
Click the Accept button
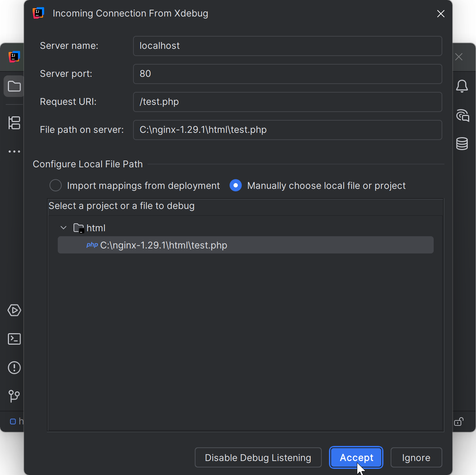pyautogui.click(x=356, y=458)
